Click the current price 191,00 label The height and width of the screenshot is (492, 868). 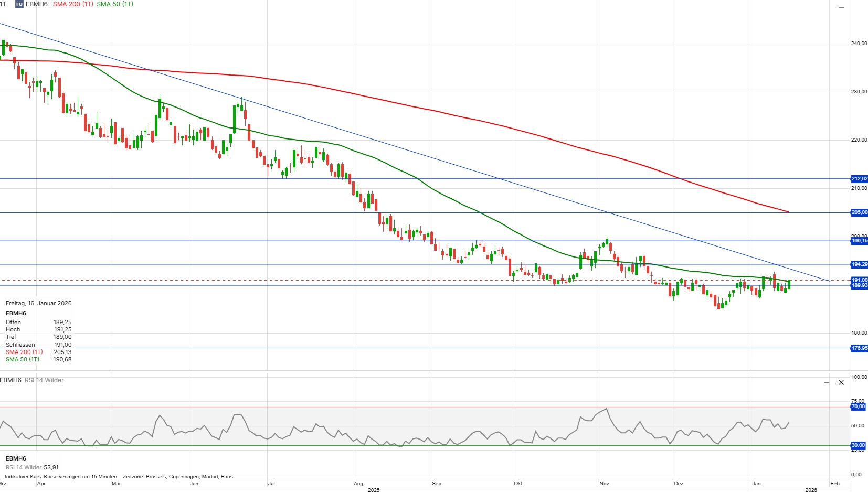tap(859, 280)
